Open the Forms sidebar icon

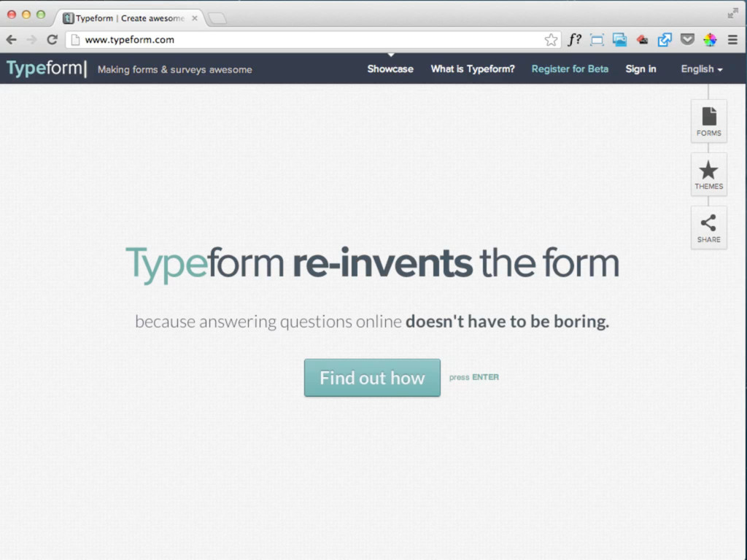pyautogui.click(x=708, y=122)
